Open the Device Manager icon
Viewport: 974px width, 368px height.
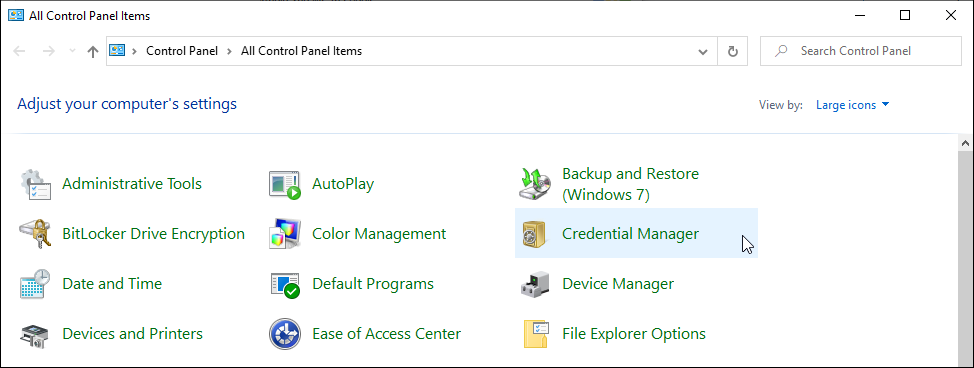535,285
